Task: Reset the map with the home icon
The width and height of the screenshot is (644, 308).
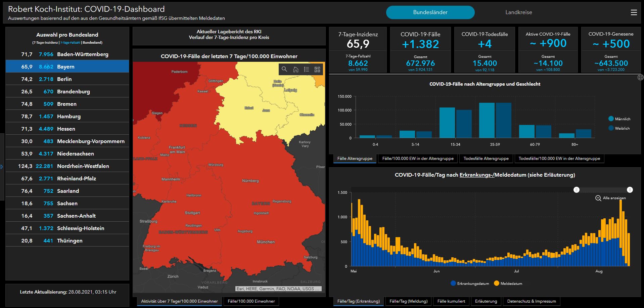Action: [295, 69]
